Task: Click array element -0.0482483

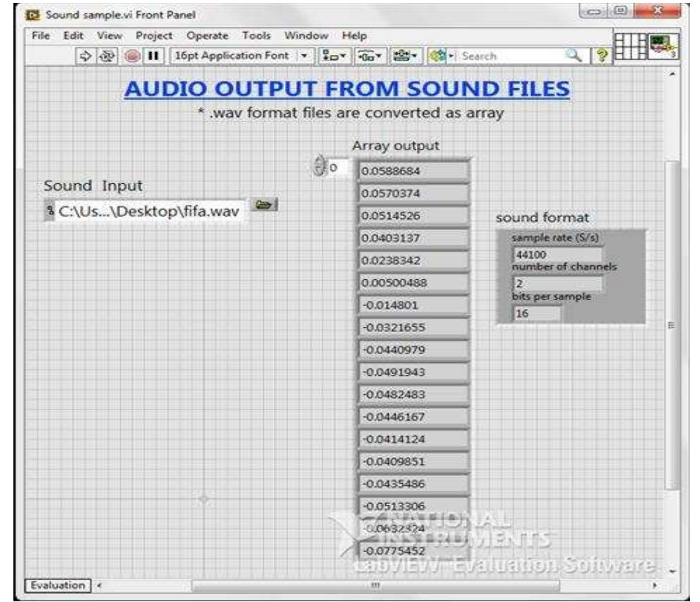Action: pyautogui.click(x=413, y=394)
